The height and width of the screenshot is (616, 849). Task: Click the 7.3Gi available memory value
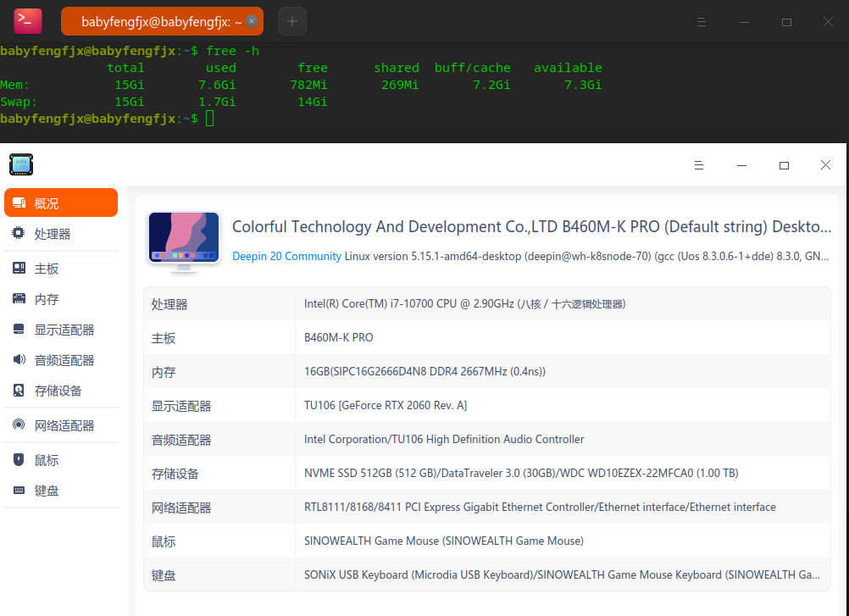pyautogui.click(x=583, y=85)
